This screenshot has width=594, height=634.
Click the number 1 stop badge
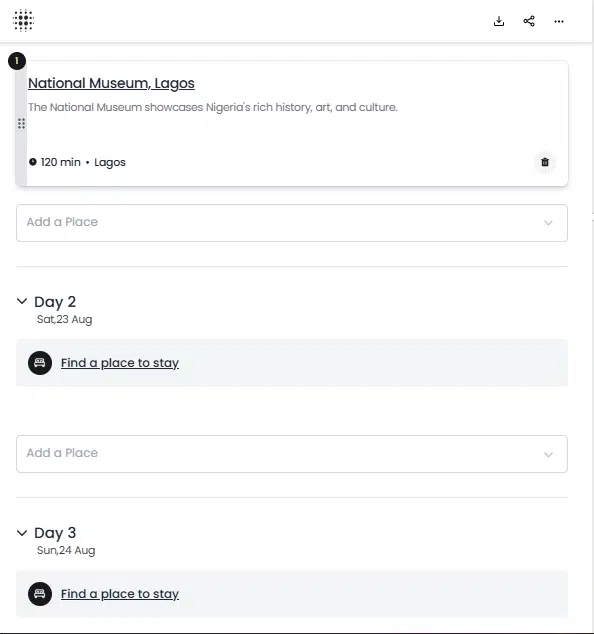pyautogui.click(x=17, y=61)
